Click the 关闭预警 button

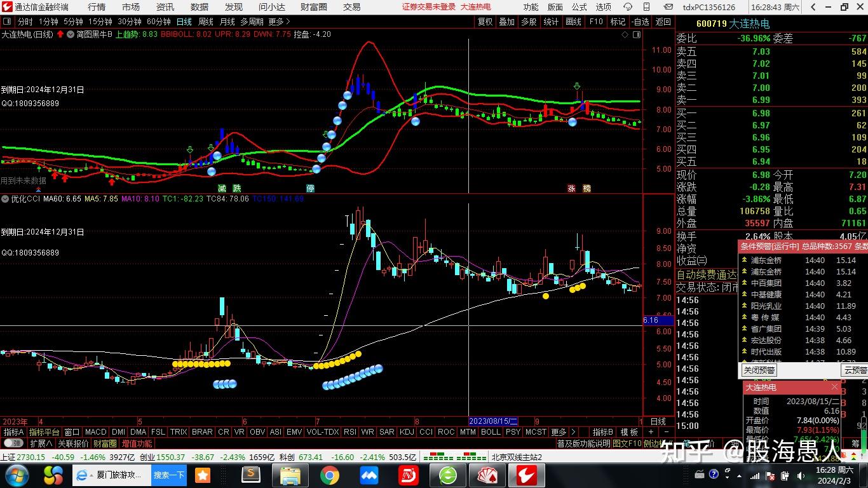pos(759,370)
